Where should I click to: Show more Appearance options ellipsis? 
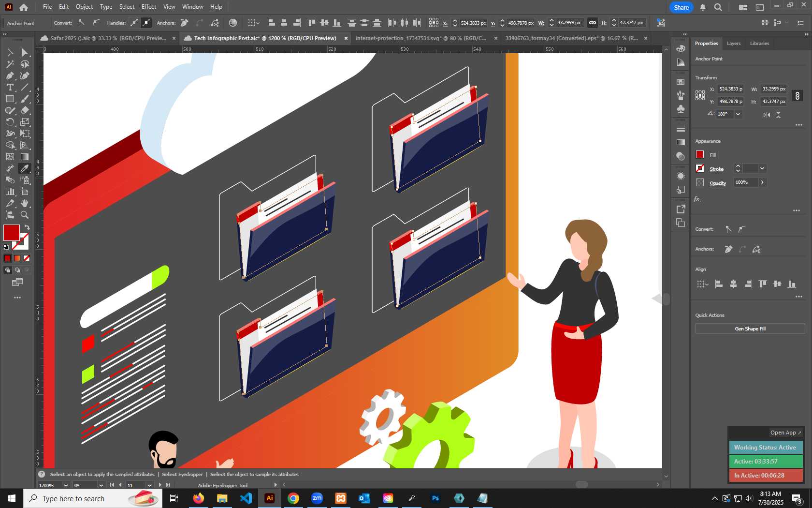click(797, 210)
